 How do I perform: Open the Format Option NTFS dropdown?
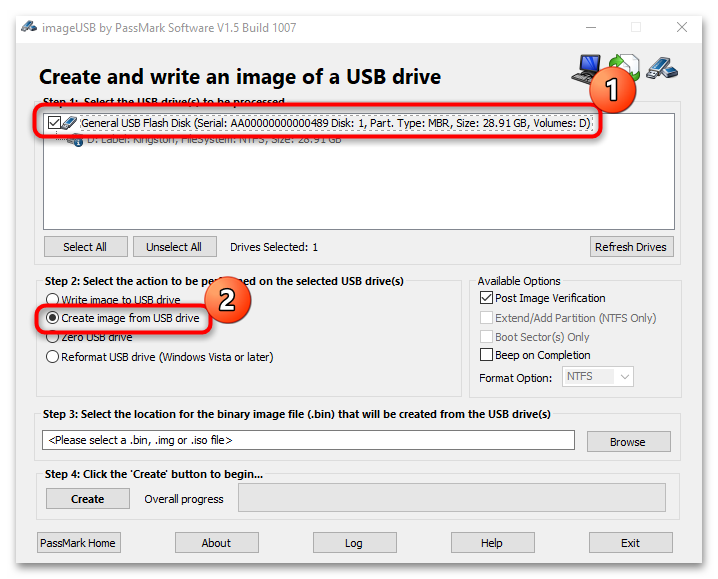pyautogui.click(x=598, y=377)
